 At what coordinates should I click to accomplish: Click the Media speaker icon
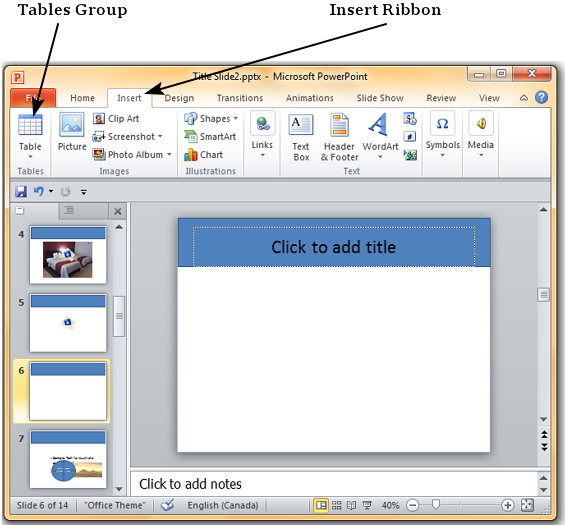(x=481, y=124)
